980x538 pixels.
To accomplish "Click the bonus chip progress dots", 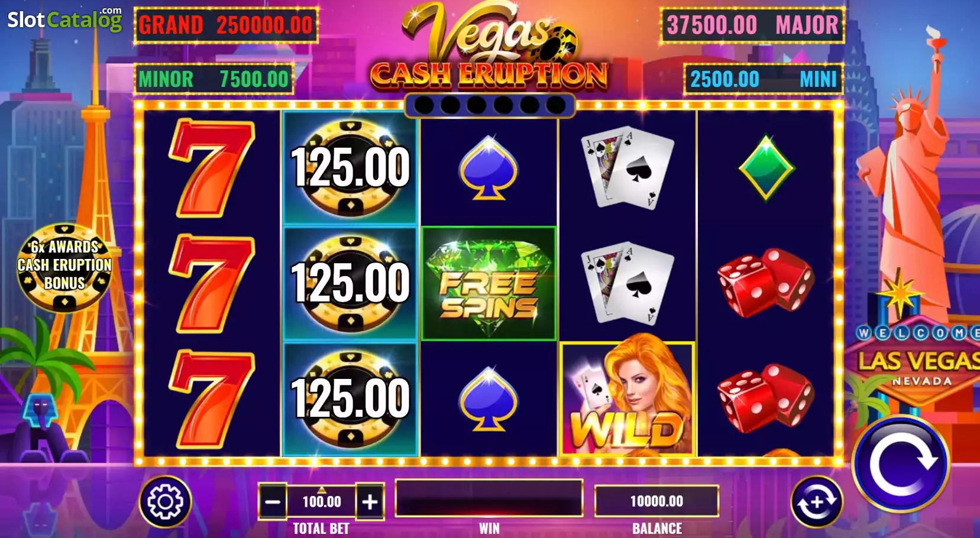I will click(489, 105).
